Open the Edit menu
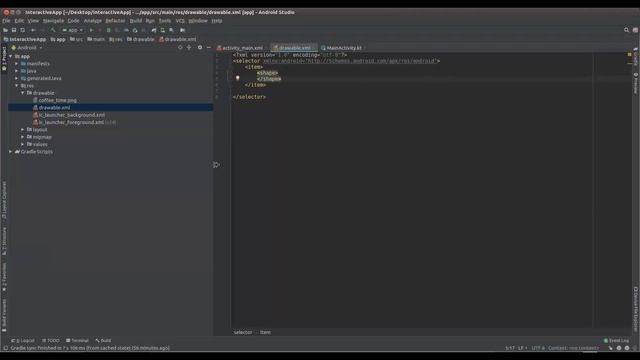 click(19, 20)
